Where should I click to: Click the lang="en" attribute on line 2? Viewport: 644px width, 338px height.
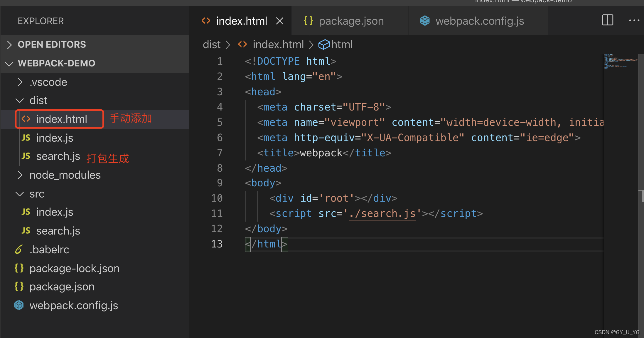pos(309,76)
